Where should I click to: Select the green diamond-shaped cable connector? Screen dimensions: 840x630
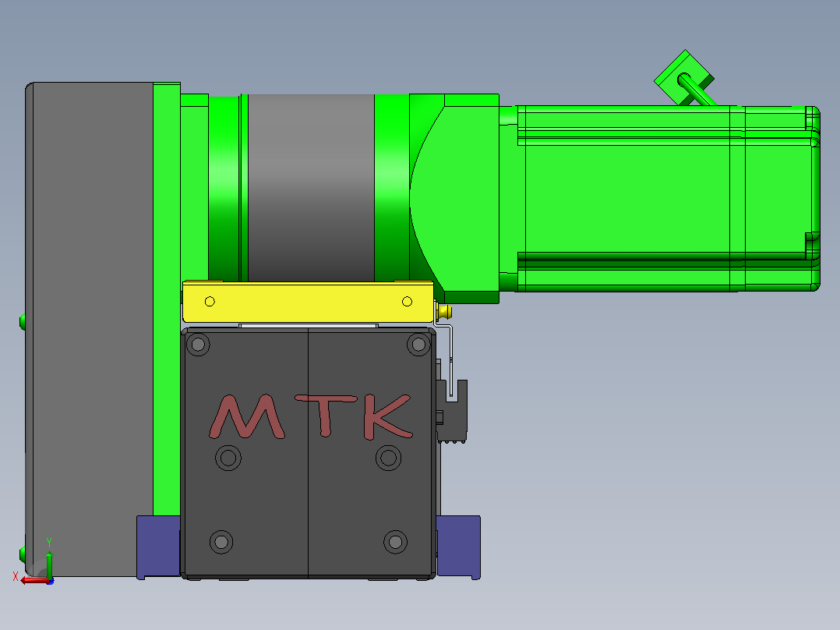[x=684, y=78]
